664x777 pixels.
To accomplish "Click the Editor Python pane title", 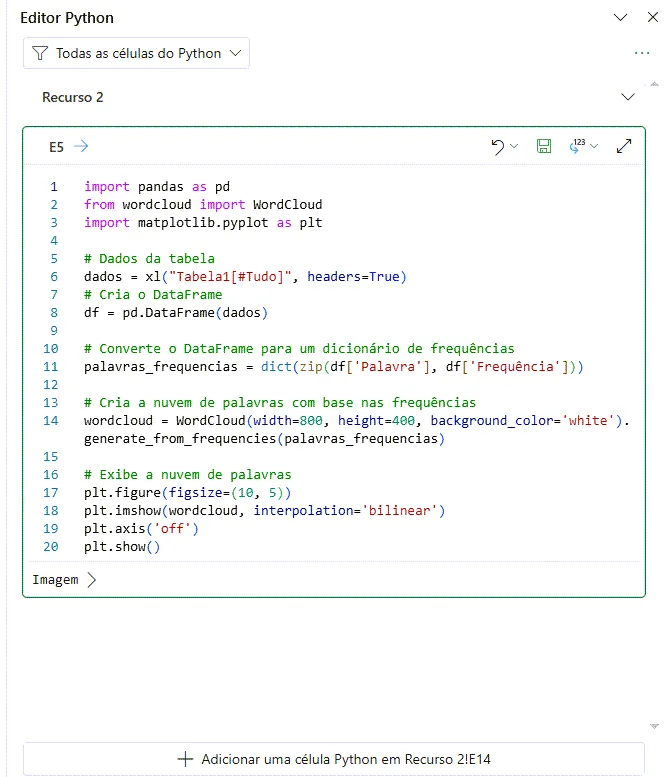I will [67, 18].
